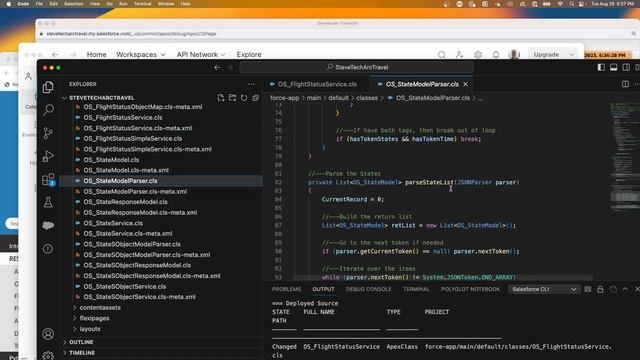Click Postman Home link
This screenshot has width=640, height=360.
click(96, 54)
